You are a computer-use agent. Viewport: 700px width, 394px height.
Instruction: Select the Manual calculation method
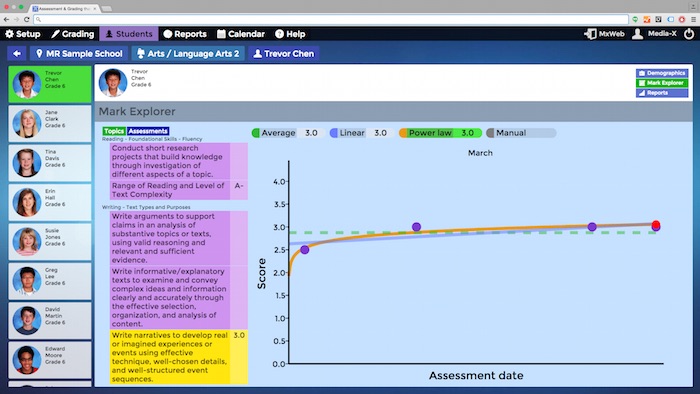[521, 133]
